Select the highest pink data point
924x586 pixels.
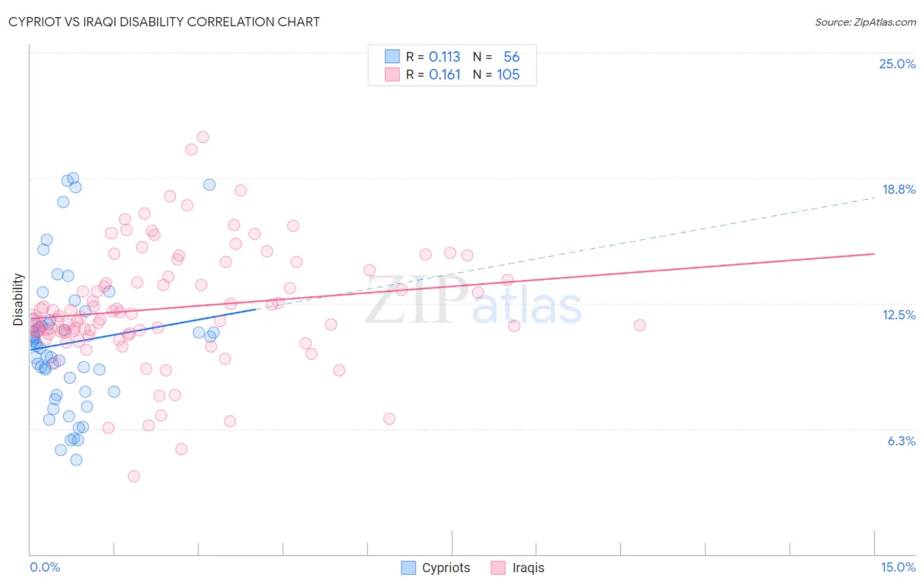pos(203,137)
